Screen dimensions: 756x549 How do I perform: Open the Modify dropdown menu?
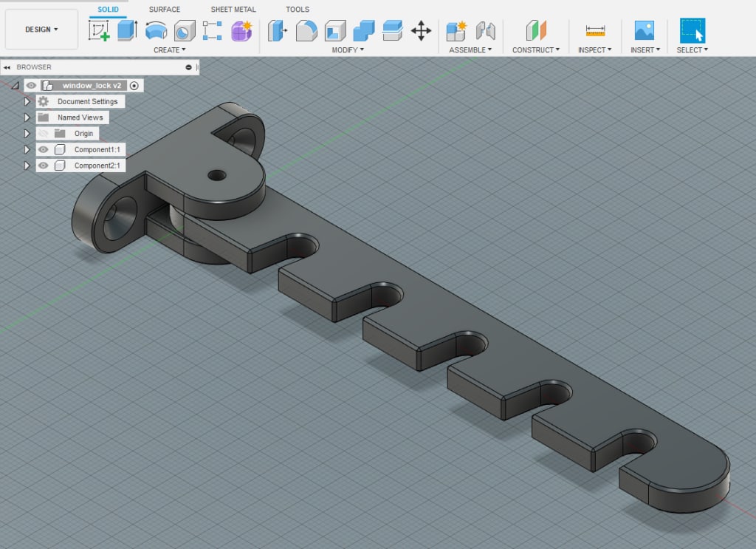[x=348, y=50]
